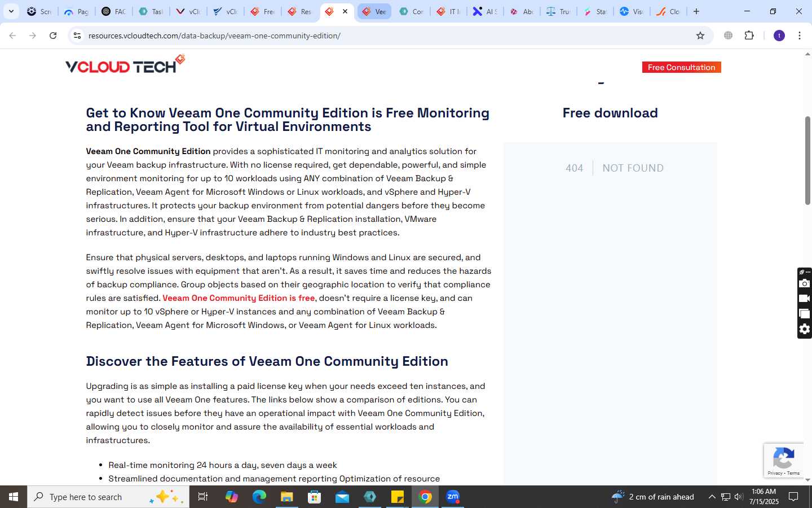Take a screenshot with the camera icon
This screenshot has height=508, width=812.
tap(805, 283)
